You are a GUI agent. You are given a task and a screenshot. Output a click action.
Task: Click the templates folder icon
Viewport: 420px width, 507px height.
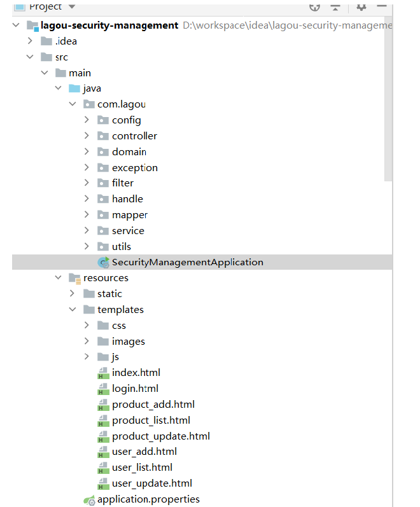point(88,309)
